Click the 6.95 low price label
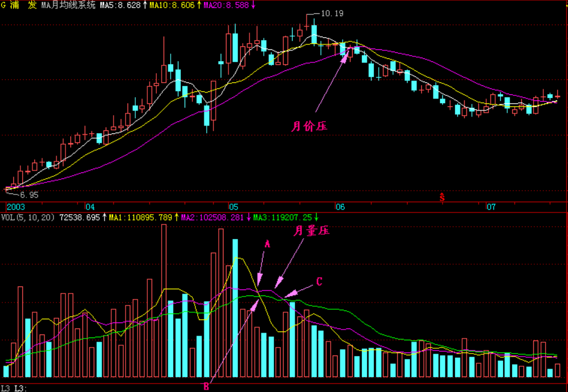The image size is (568, 392). (x=29, y=195)
